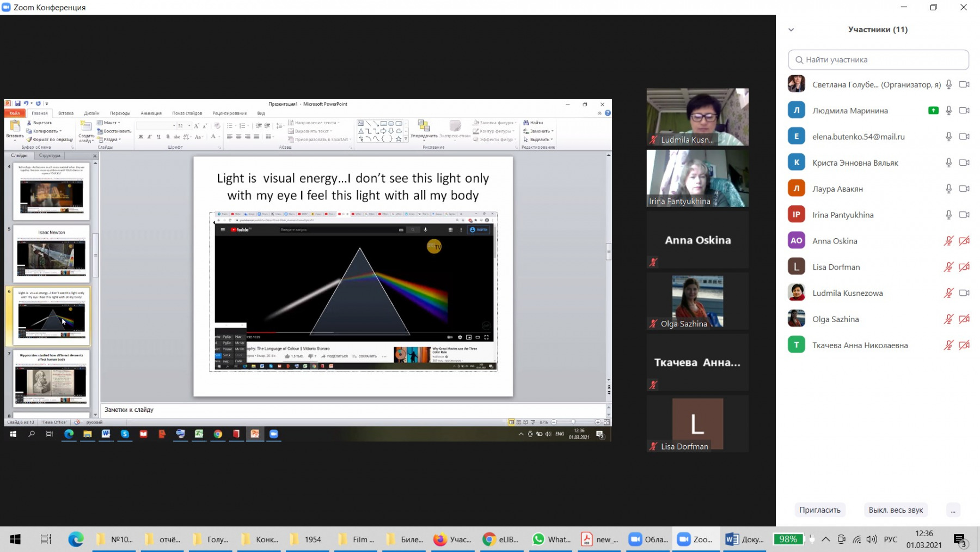Open Показ слайдов tab in shared PowerPoint

(187, 113)
